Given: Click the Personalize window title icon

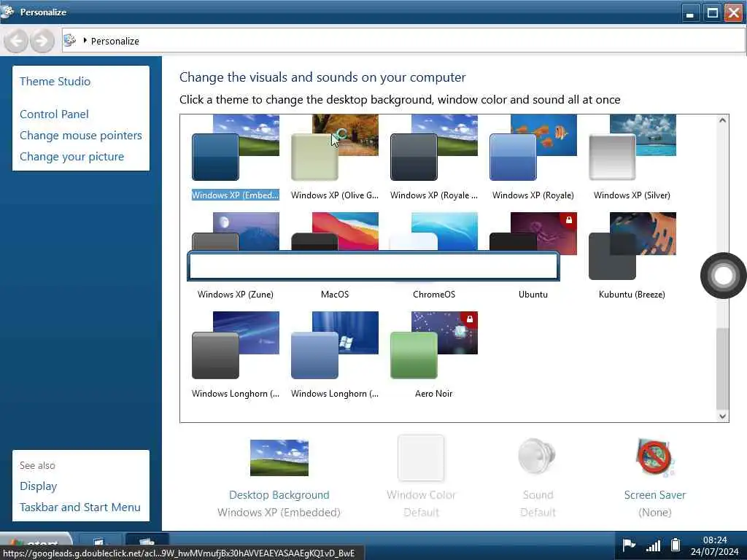Looking at the screenshot, I should (x=8, y=11).
